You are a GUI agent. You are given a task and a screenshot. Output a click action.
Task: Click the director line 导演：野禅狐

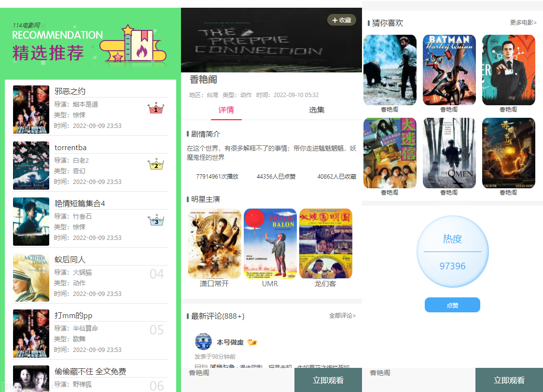coord(73,384)
